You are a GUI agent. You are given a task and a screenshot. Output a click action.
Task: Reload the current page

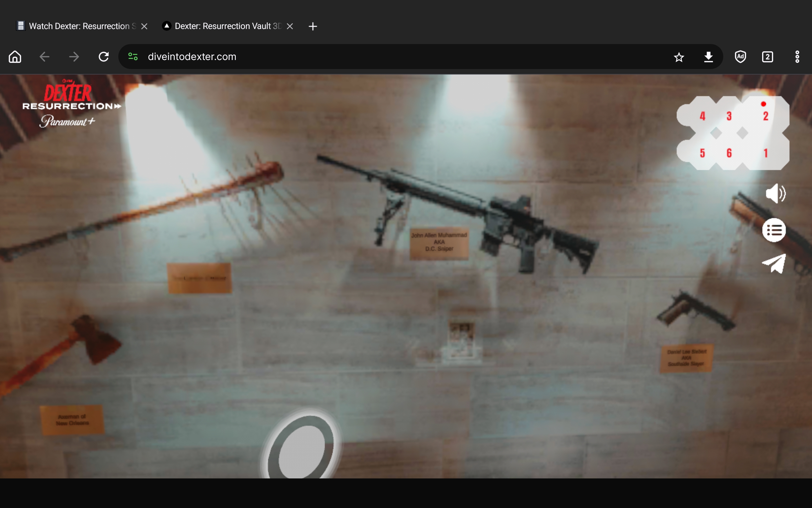104,57
